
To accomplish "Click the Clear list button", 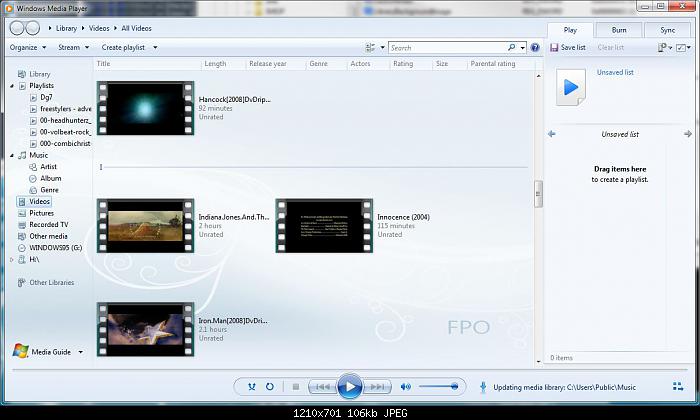I will [611, 47].
